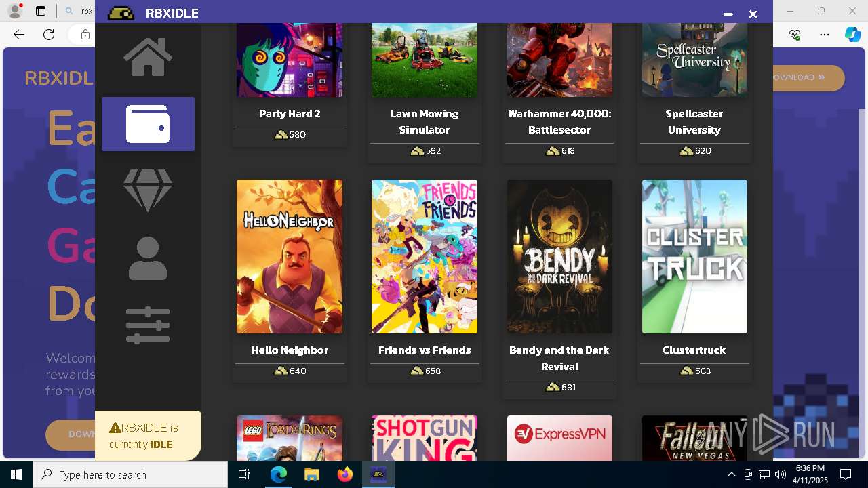Refresh the Edge browser page
Image resolution: width=868 pixels, height=488 pixels.
coord(49,35)
